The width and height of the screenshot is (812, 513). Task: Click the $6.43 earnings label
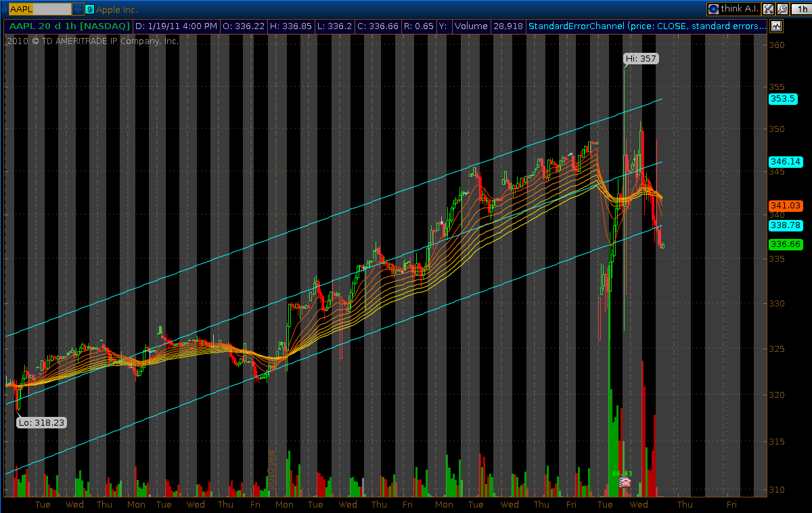(x=622, y=474)
